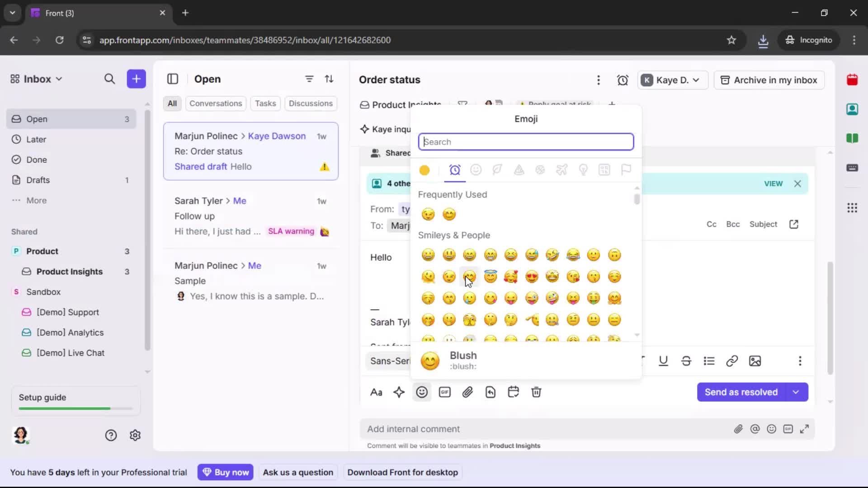
Task: Search conversations with the magnifier icon
Action: pos(109,79)
